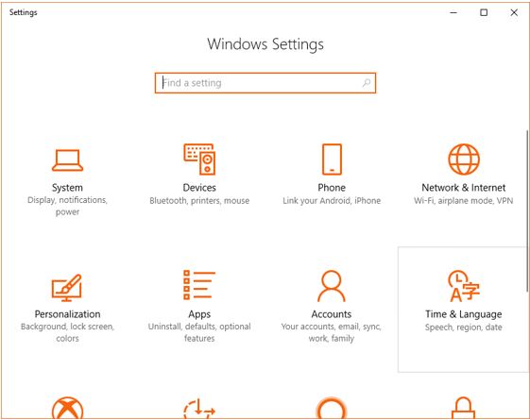Click 'Background, lock screen, colors' text
The height and width of the screenshot is (420, 530).
(67, 332)
